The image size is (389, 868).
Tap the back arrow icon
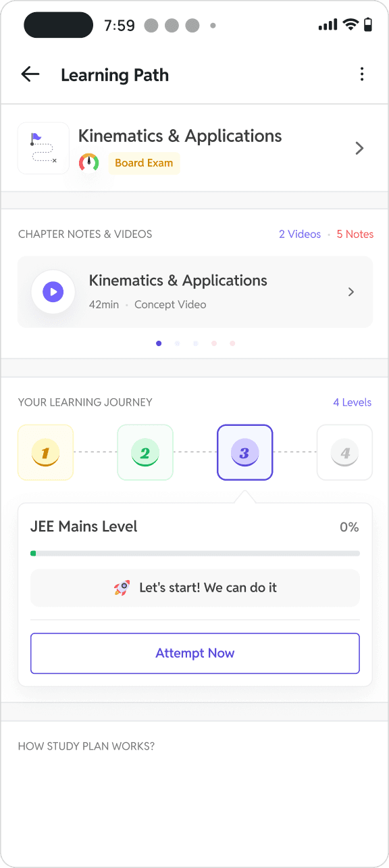point(30,74)
